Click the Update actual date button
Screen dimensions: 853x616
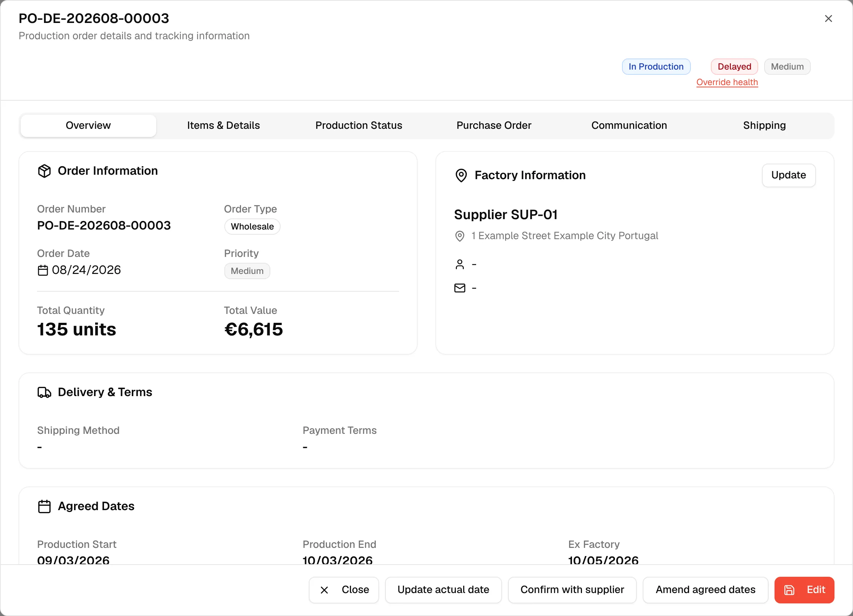pos(444,590)
